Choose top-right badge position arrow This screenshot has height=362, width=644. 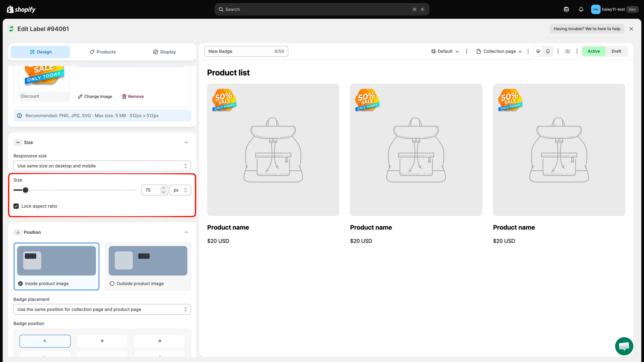(159, 341)
